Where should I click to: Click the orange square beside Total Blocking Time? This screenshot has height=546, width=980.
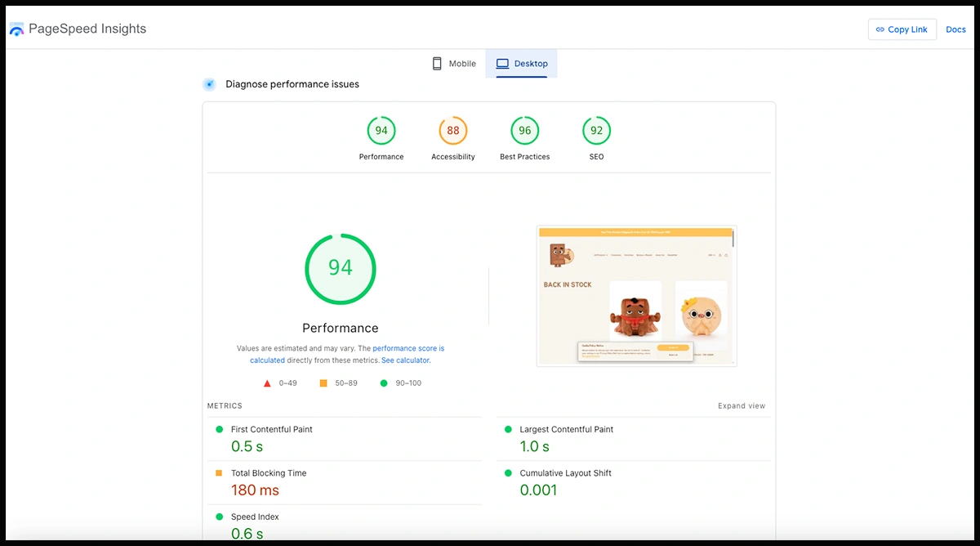tap(219, 473)
